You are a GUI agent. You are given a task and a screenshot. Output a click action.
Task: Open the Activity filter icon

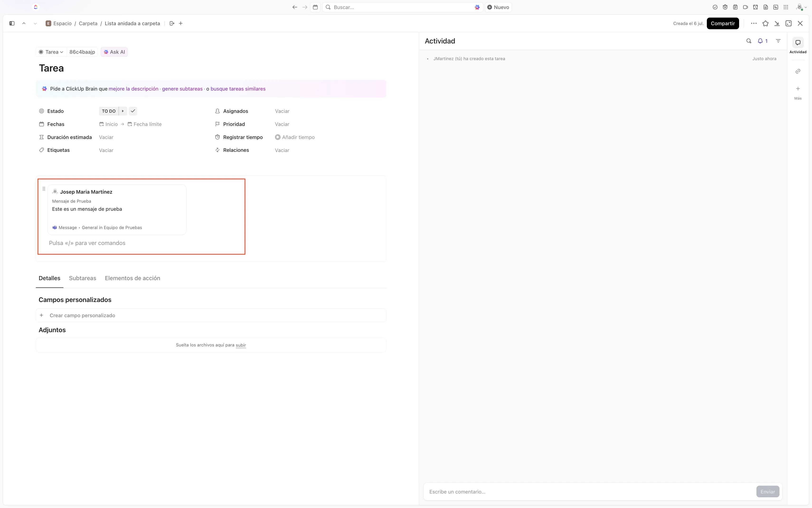pyautogui.click(x=778, y=41)
